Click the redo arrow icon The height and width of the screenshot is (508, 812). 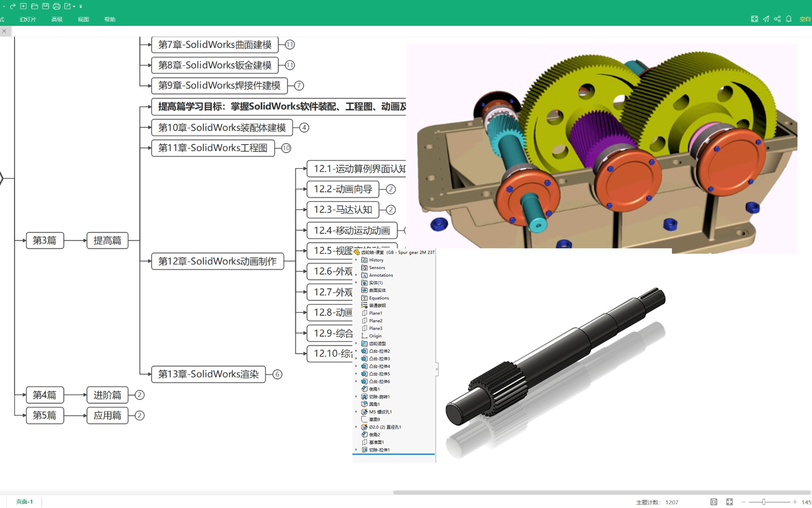tap(12, 6)
